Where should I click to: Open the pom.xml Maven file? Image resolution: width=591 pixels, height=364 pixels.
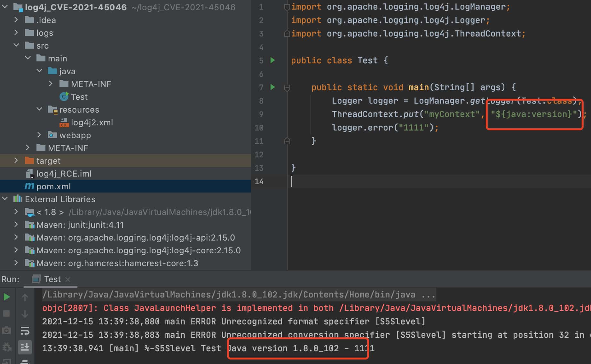[53, 186]
